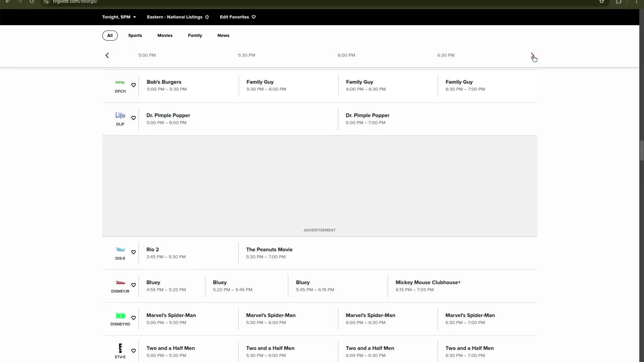
Task: Change Eastern - National Listings location
Action: tap(178, 17)
